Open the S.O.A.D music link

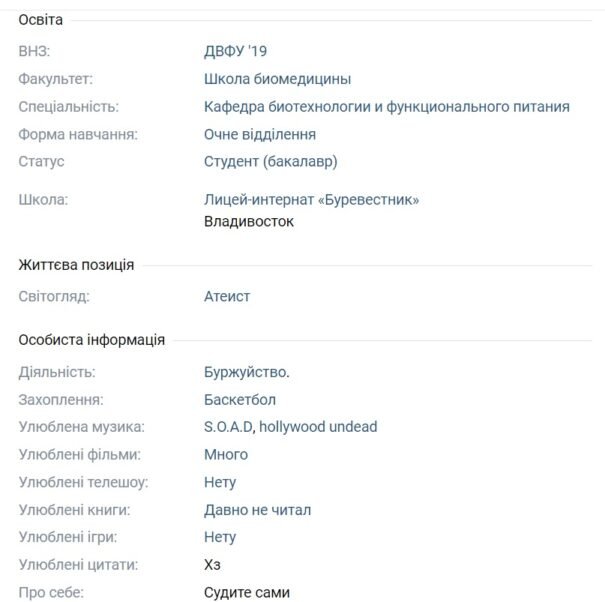tap(228, 427)
